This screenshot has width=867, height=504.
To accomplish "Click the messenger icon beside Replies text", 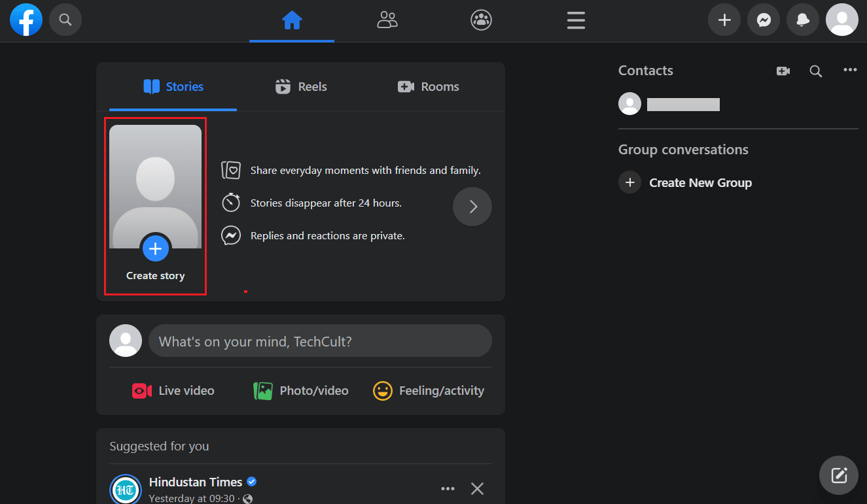I will tap(231, 235).
